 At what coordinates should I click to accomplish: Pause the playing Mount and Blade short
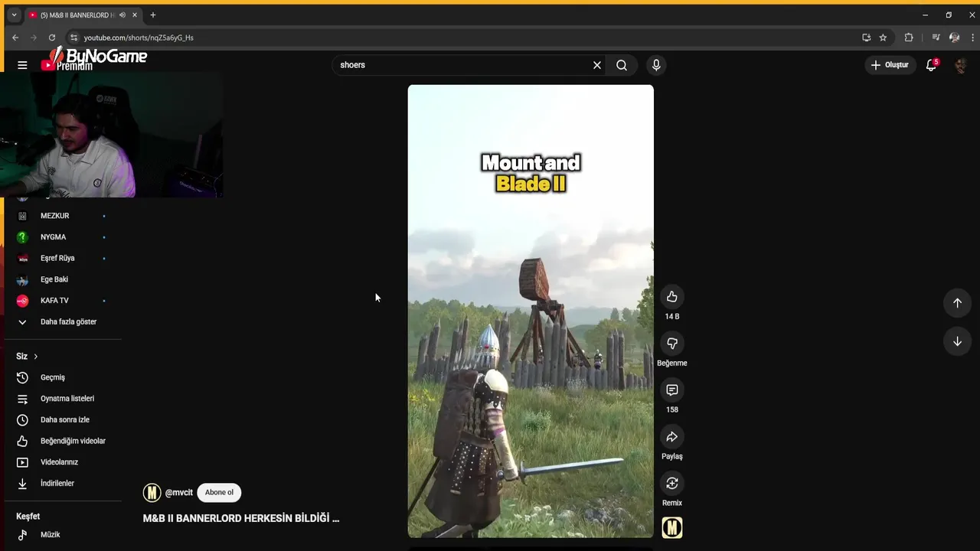pyautogui.click(x=531, y=311)
